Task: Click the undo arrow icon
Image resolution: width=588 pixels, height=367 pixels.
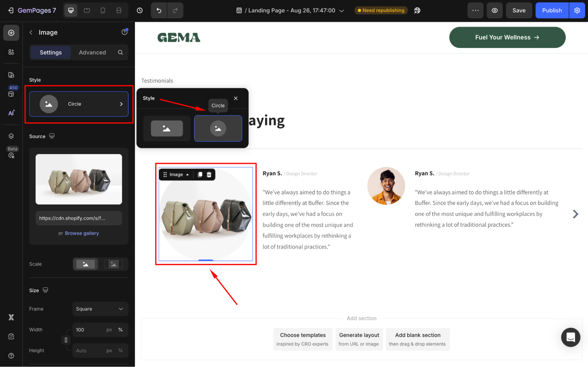Action: click(159, 11)
